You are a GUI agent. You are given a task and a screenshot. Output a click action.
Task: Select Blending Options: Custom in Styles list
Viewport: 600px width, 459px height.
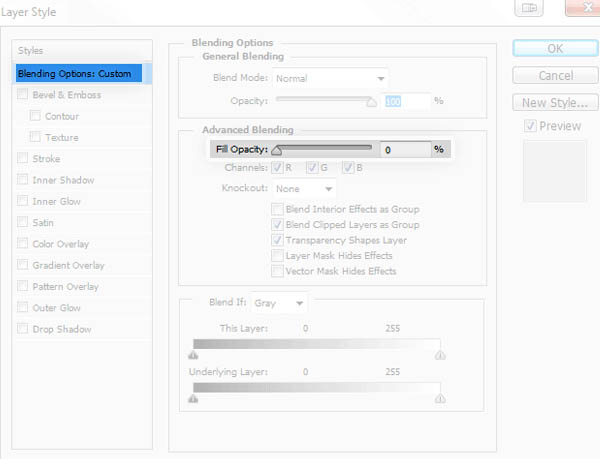[79, 73]
